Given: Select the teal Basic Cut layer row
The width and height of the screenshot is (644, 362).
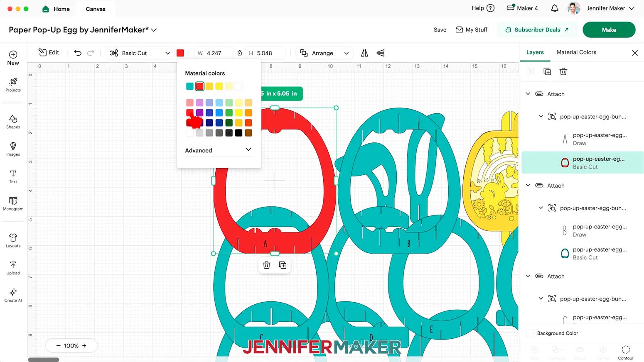Looking at the screenshot, I should [583, 253].
